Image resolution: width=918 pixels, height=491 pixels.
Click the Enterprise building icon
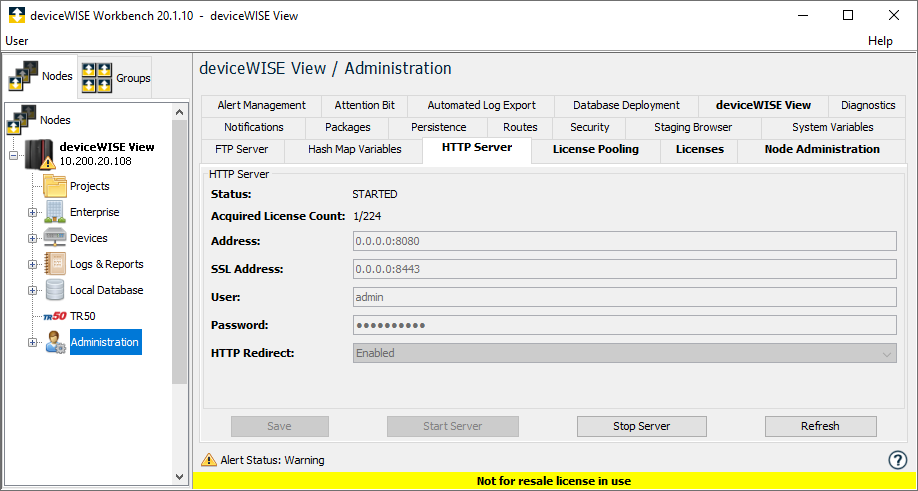54,212
